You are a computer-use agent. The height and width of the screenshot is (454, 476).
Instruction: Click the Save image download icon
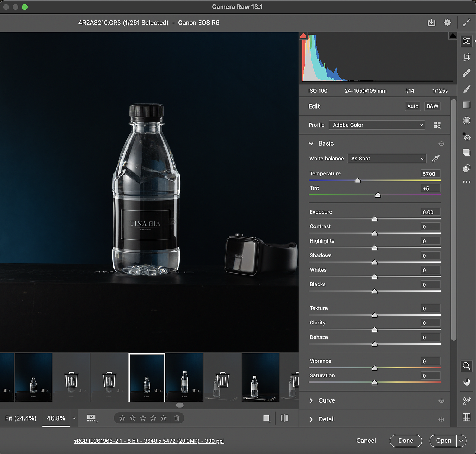tap(431, 23)
